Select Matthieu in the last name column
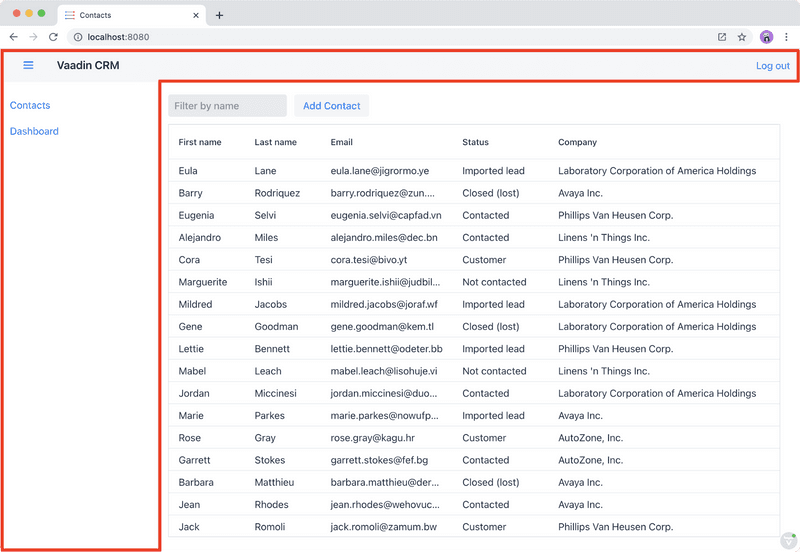 coord(274,483)
